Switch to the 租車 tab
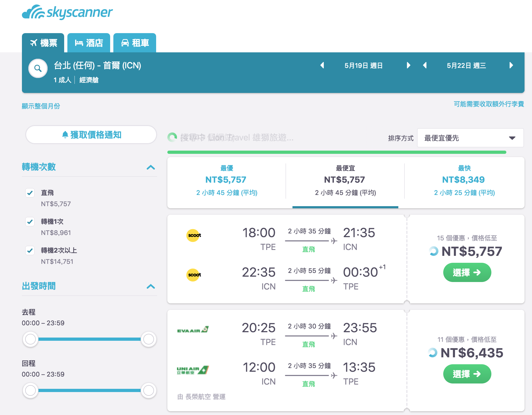This screenshot has height=415, width=532. pos(135,43)
